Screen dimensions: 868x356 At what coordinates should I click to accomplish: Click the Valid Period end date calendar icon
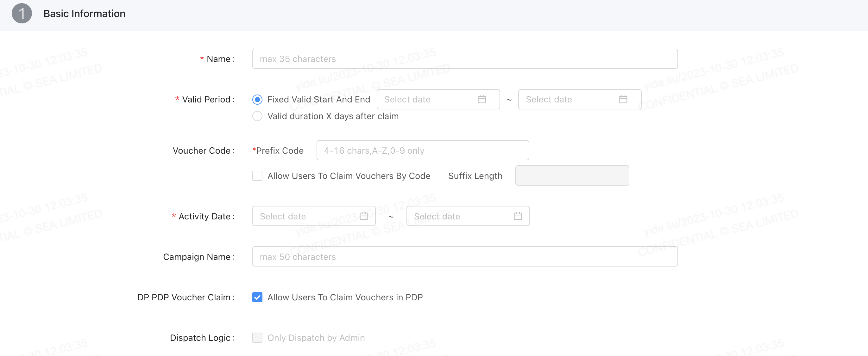[623, 99]
